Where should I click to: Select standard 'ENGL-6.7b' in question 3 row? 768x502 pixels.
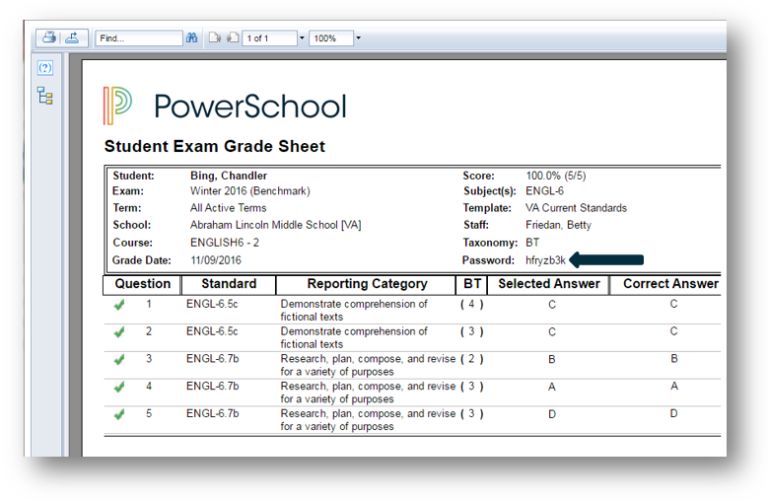pos(213,359)
